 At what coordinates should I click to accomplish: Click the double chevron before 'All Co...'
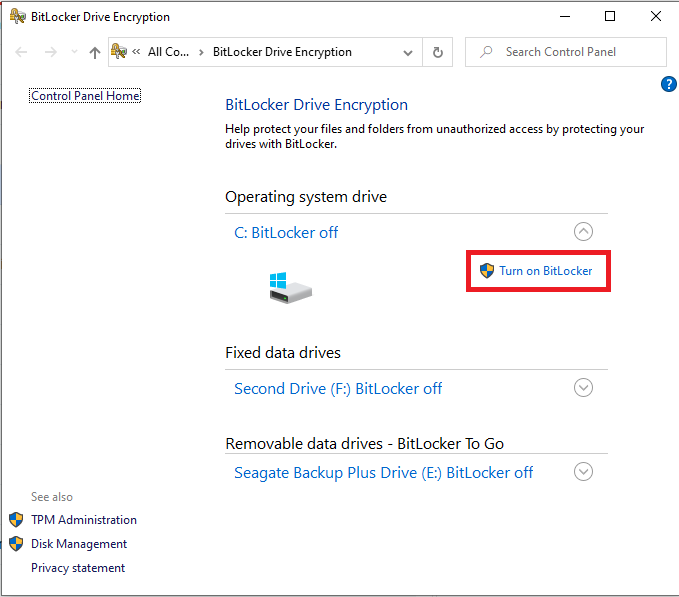136,52
